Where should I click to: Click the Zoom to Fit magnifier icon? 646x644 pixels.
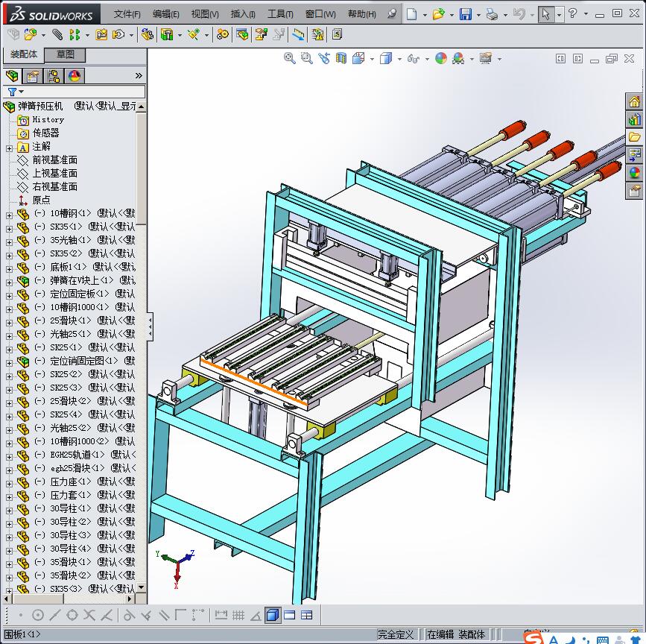(290, 58)
